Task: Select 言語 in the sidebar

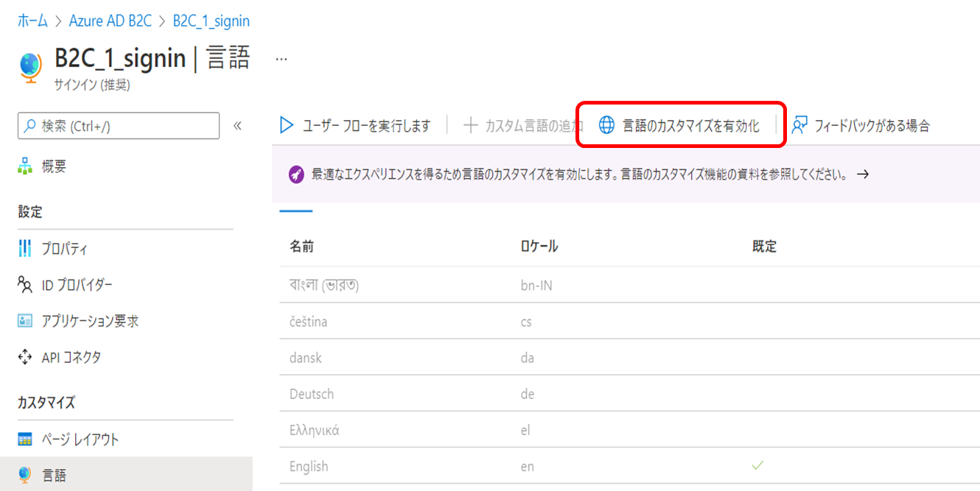Action: click(x=126, y=475)
